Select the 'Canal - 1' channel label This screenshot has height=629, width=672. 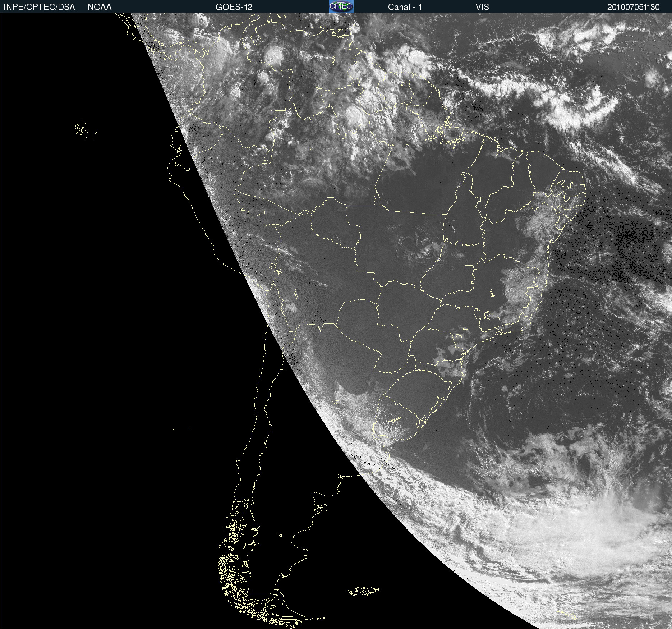tap(405, 7)
